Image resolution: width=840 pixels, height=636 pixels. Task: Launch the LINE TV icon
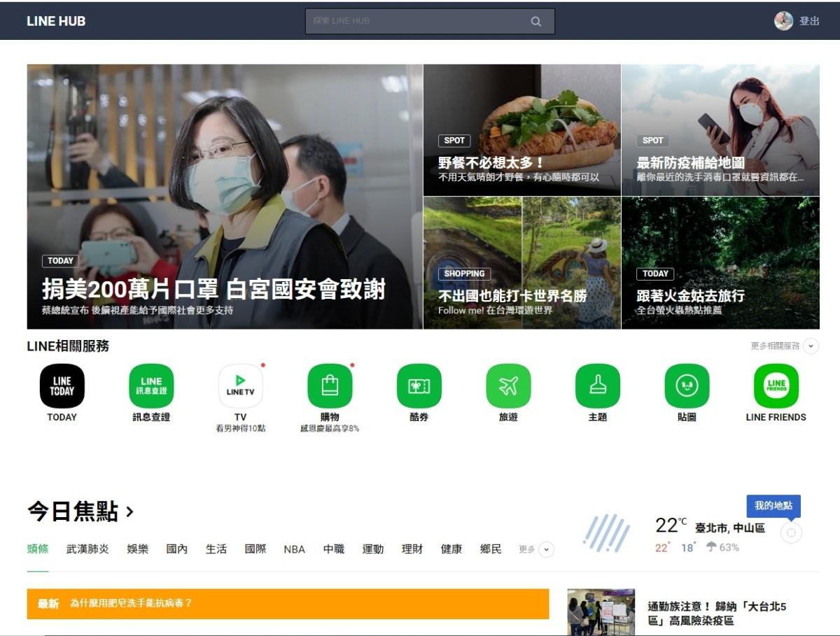[x=240, y=386]
